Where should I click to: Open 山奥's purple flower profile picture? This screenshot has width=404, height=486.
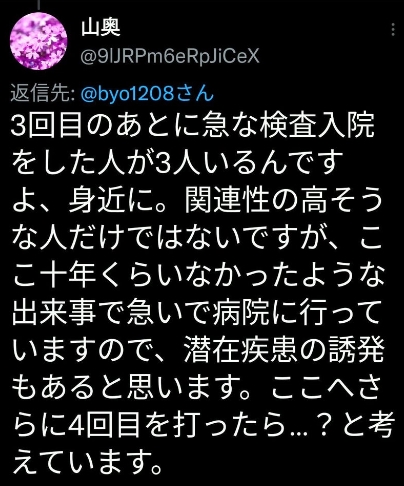point(38,41)
